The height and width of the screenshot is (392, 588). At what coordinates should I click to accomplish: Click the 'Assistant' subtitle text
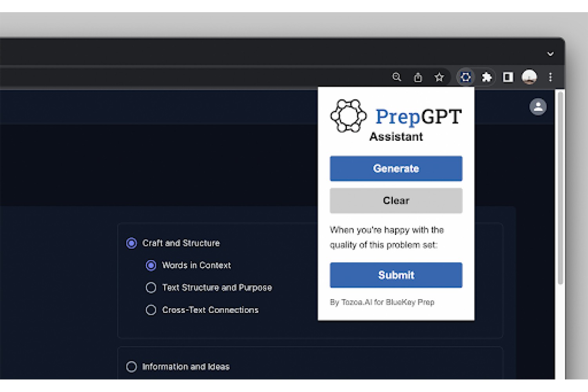[x=396, y=137]
